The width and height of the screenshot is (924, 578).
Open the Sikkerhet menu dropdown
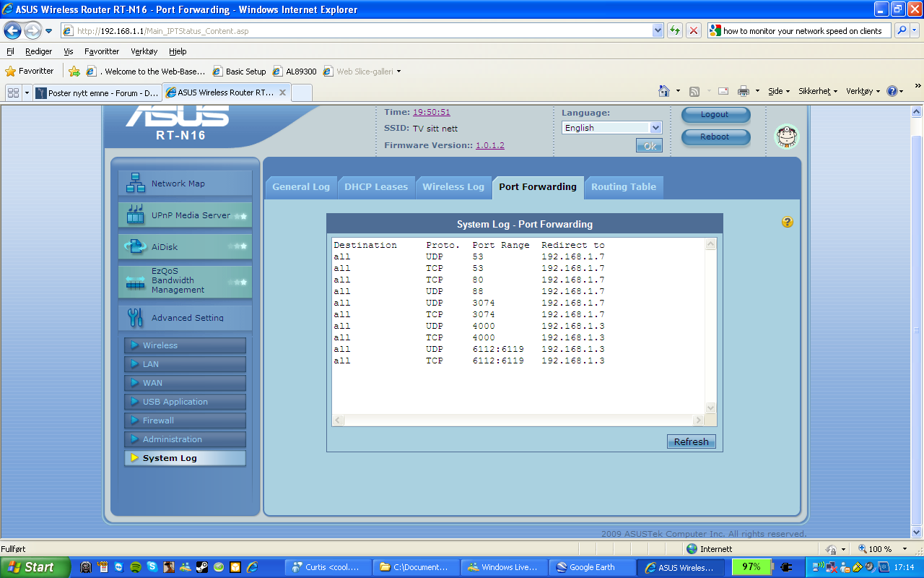pyautogui.click(x=817, y=91)
